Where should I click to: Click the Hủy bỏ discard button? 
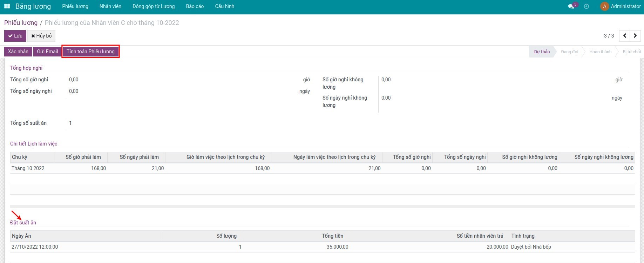click(x=41, y=36)
